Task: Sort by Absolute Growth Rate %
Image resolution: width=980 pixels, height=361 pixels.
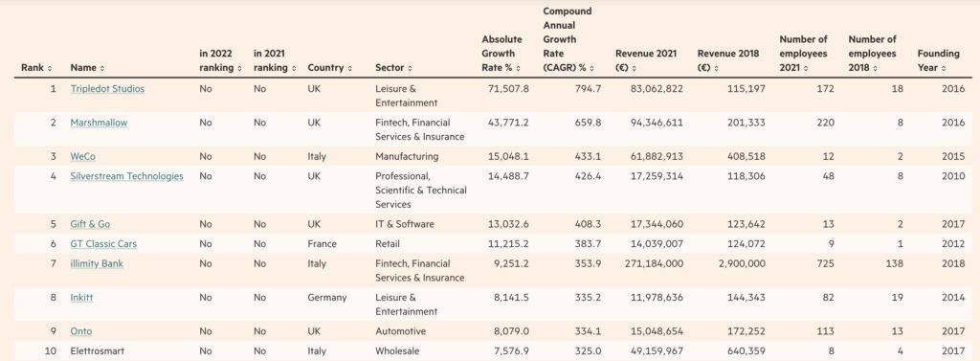Action: [x=519, y=68]
